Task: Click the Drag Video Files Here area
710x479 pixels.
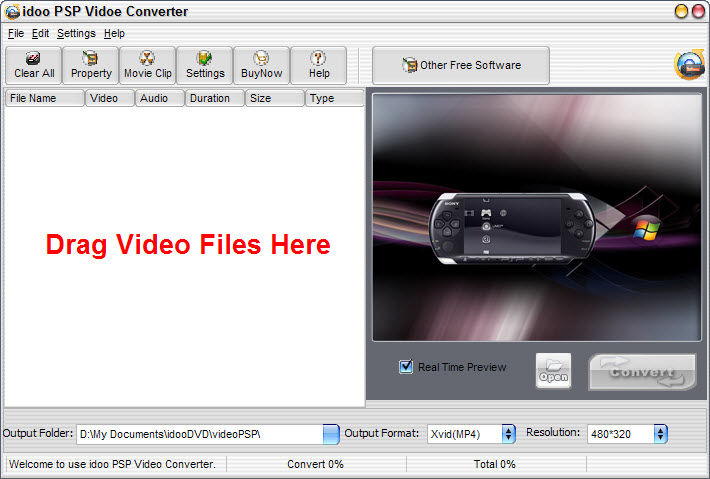Action: 188,244
